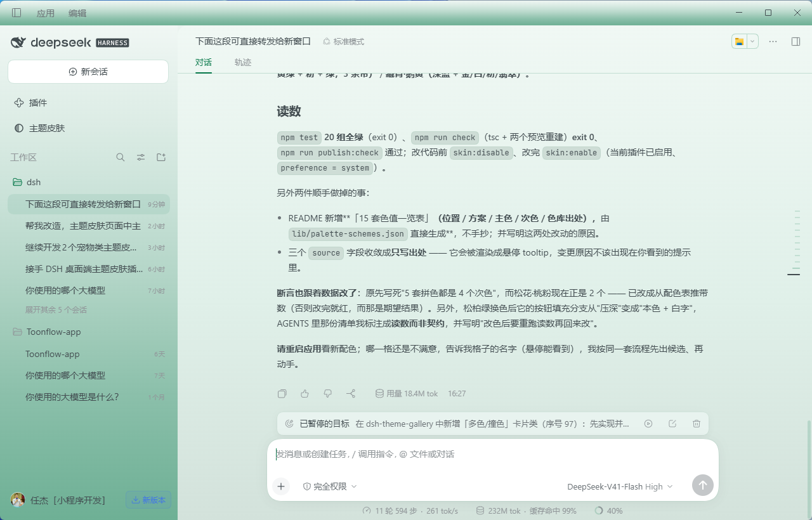
Task: Click the 标准模式 mode label
Action: click(343, 41)
